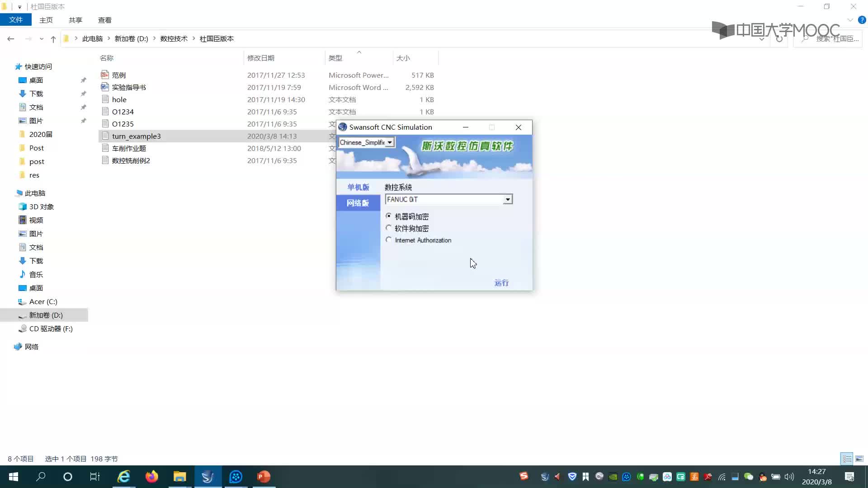Open the volume control in tray

click(x=789, y=477)
